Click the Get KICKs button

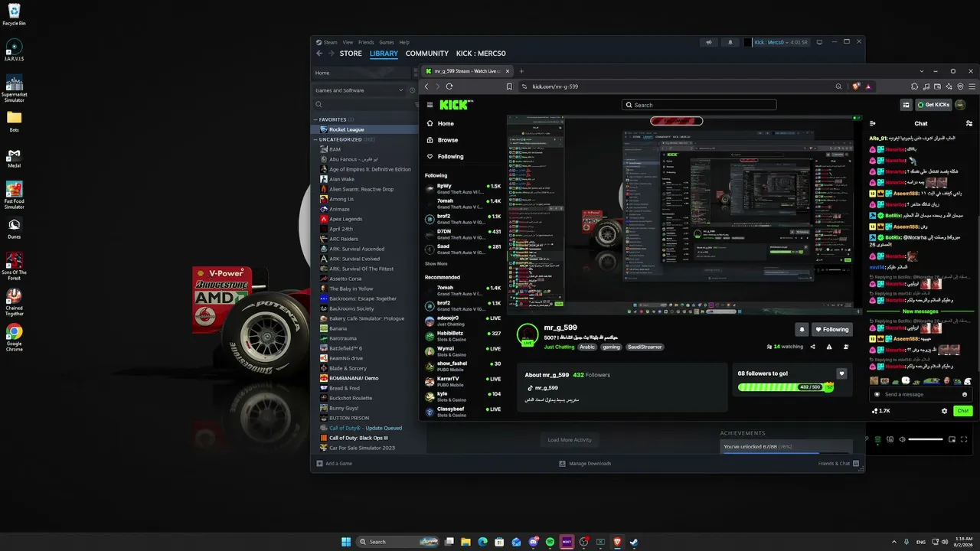click(933, 105)
